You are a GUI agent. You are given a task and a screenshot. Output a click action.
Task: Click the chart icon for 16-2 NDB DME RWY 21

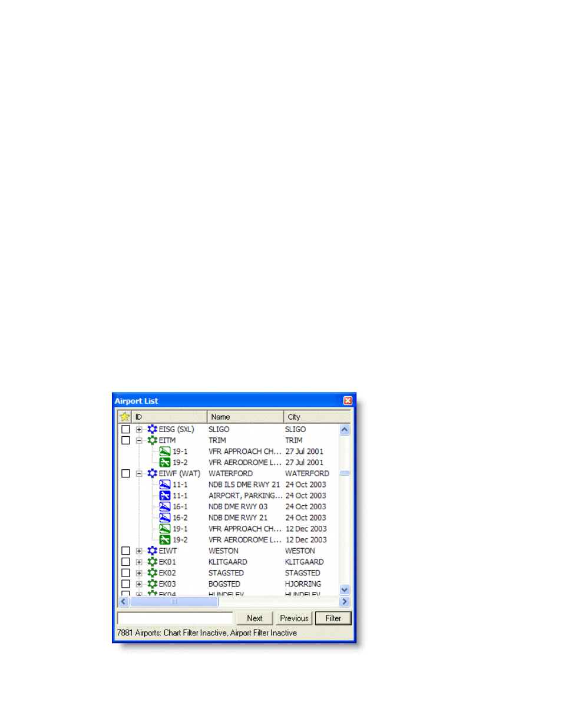tap(165, 518)
